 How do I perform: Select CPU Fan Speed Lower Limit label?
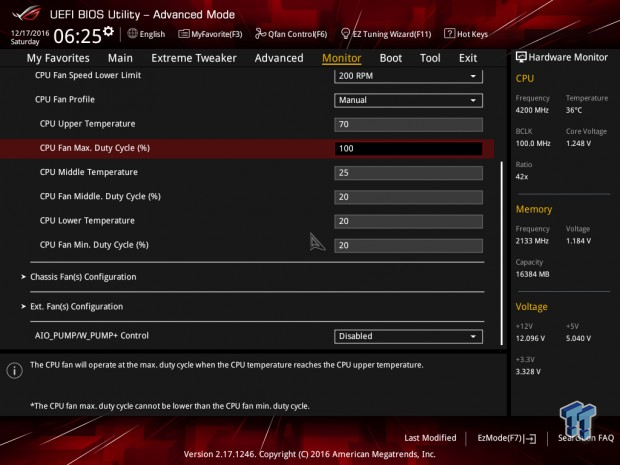pyautogui.click(x=88, y=75)
